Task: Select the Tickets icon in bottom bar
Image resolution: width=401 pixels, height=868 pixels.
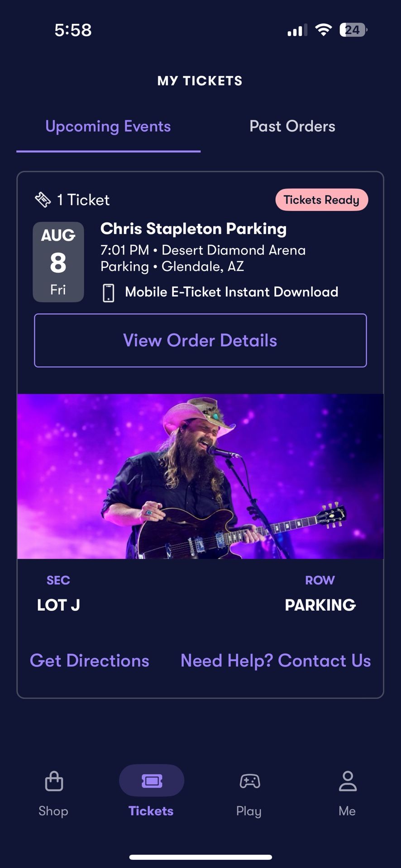Action: (152, 781)
